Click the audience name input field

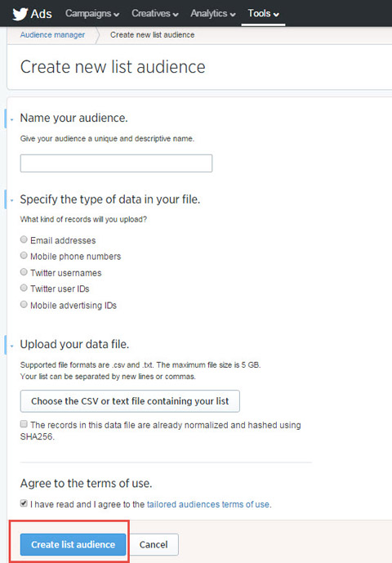tap(116, 163)
